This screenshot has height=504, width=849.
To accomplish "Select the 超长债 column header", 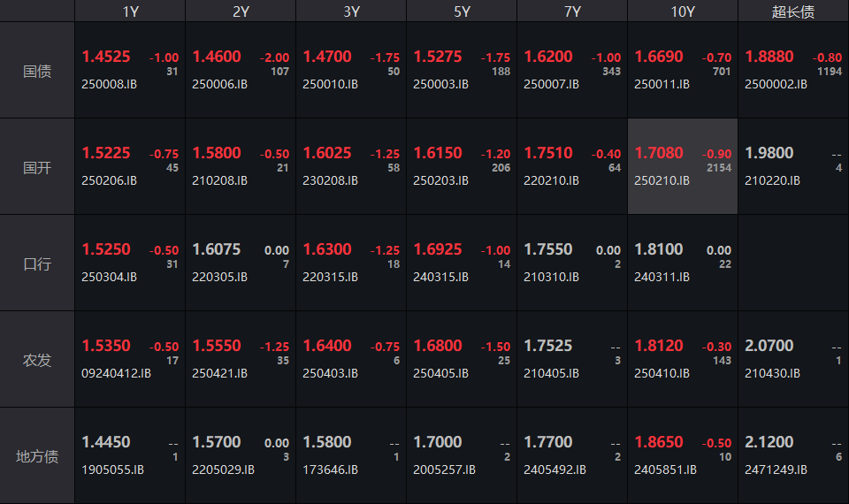I will 793,11.
